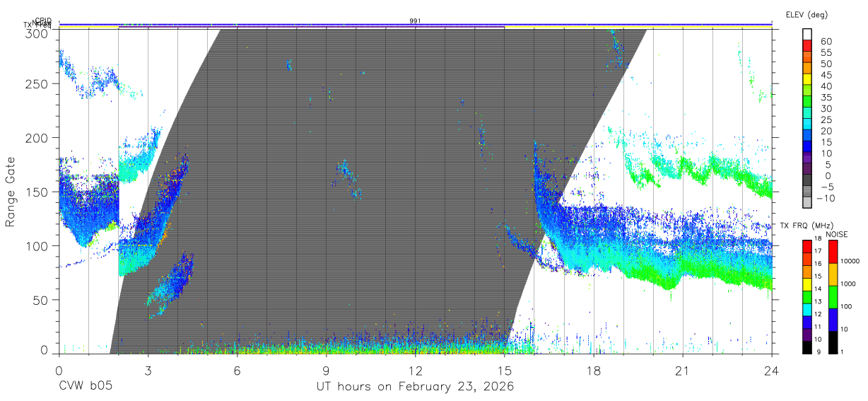The image size is (868, 401).
Task: Click the 'Range Gate' y-axis label
Action: pyautogui.click(x=11, y=192)
